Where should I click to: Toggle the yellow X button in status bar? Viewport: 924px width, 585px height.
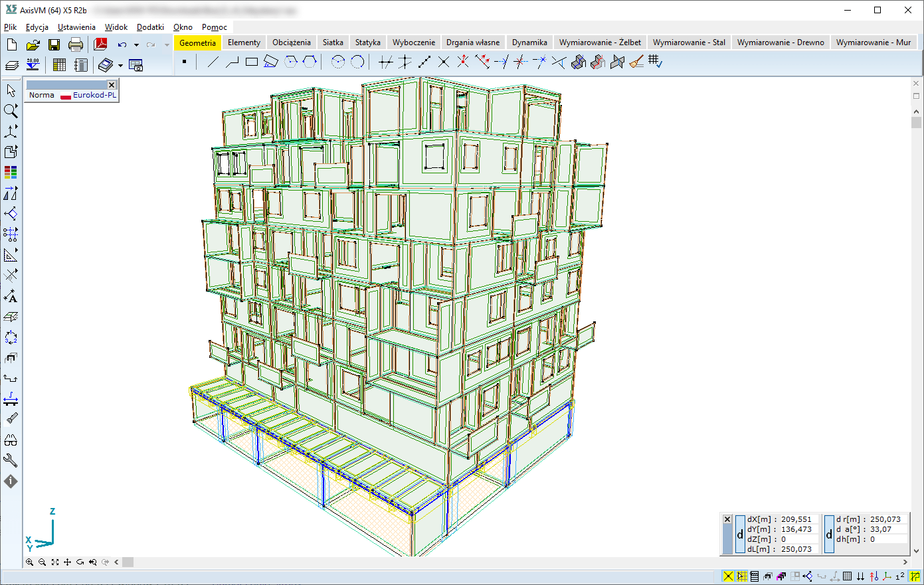click(x=729, y=576)
